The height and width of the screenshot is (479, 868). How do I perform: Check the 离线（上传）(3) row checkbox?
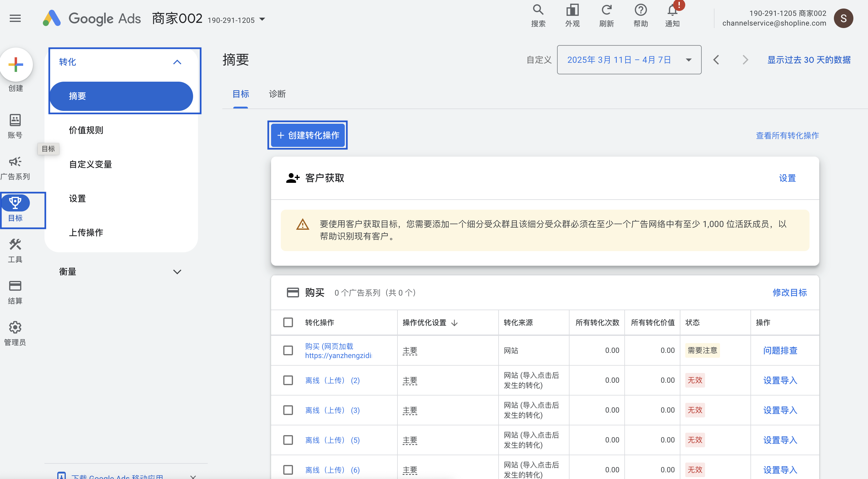(x=288, y=410)
